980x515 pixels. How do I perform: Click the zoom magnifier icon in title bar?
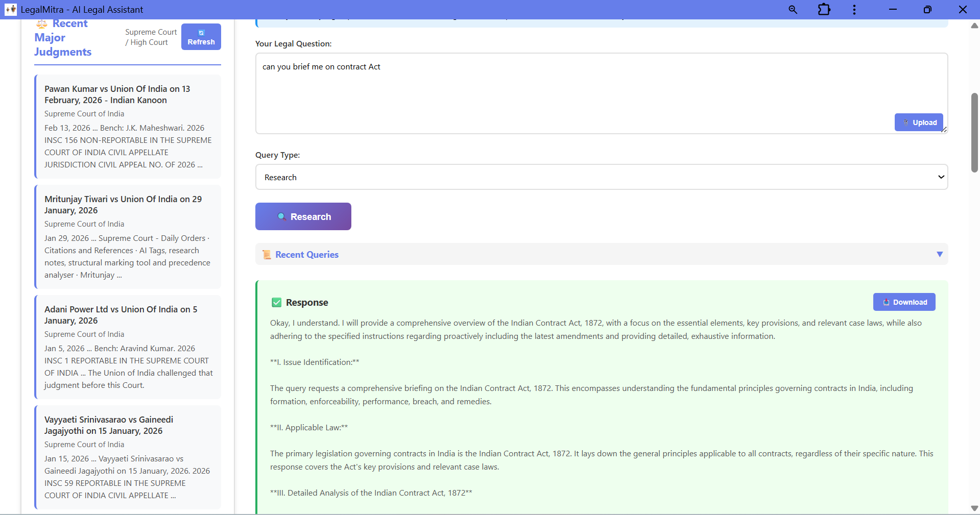[x=793, y=10]
